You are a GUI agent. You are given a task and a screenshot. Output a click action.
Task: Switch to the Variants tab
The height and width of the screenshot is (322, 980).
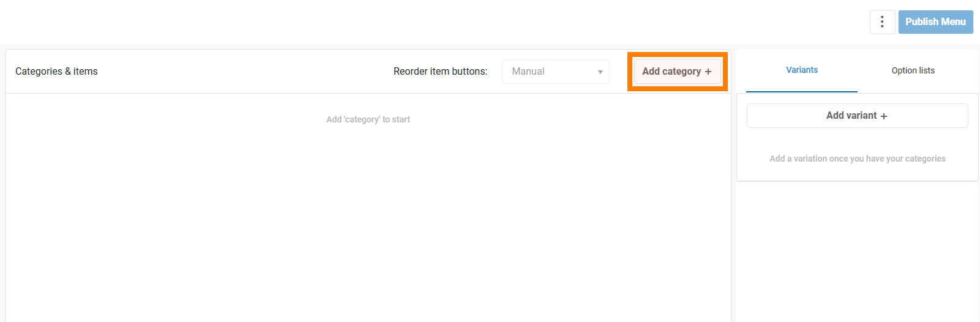[x=802, y=70]
